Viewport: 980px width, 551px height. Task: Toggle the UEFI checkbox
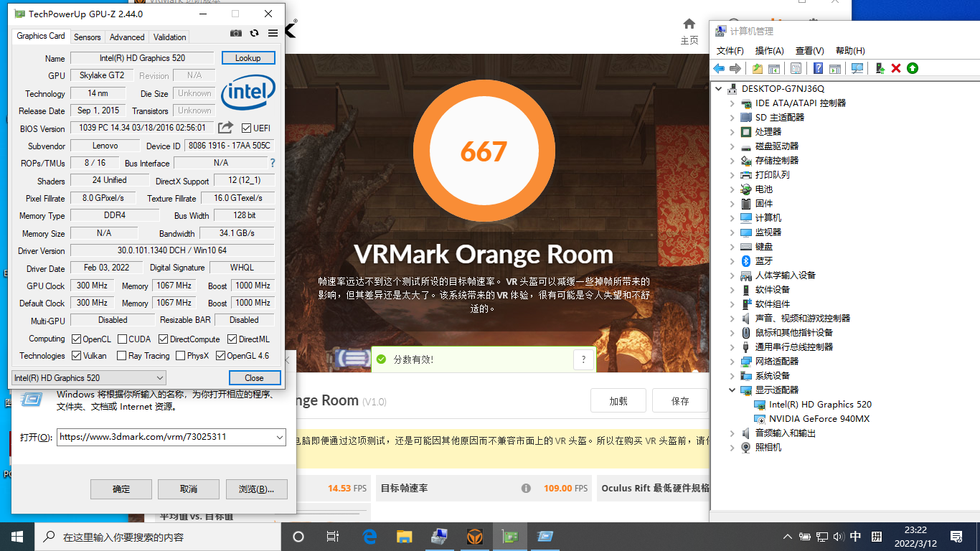click(x=247, y=128)
